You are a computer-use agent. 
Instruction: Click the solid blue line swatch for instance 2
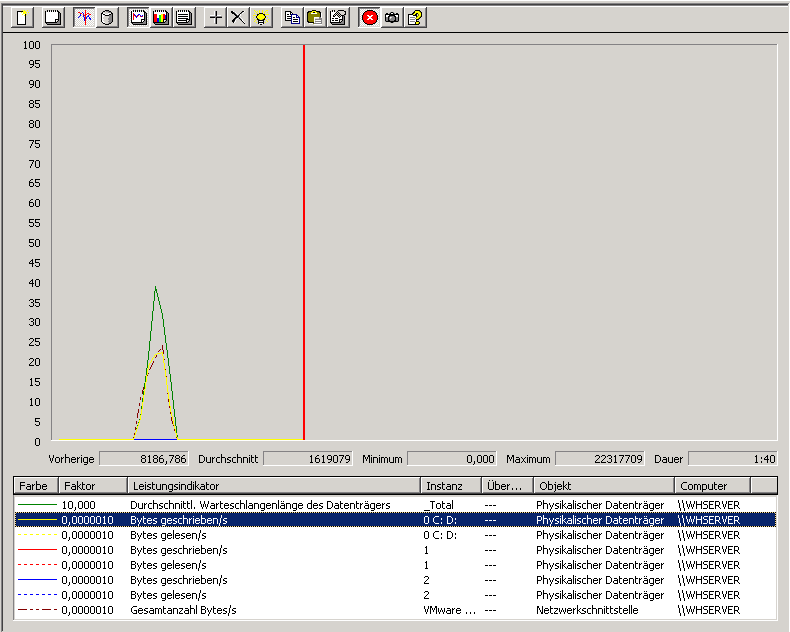[x=37, y=580]
